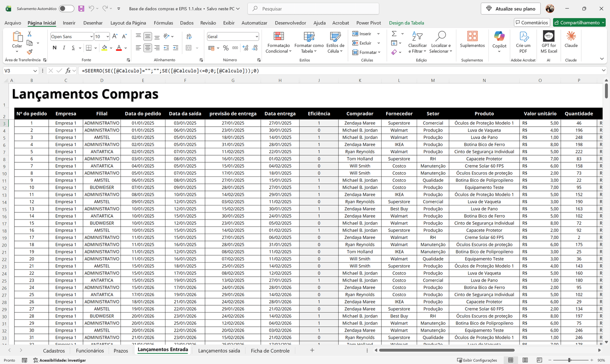The height and width of the screenshot is (364, 610).
Task: Open the Open Sans font name dropdown
Action: point(91,37)
